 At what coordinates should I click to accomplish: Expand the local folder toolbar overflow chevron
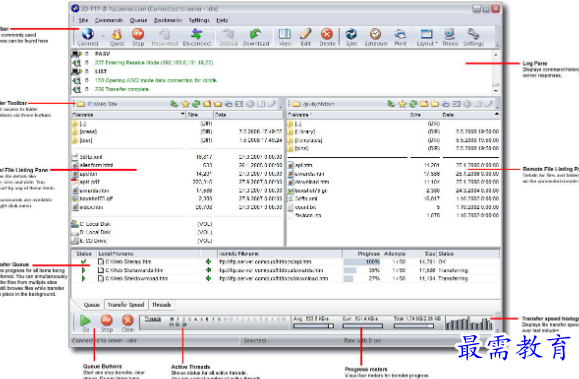pos(281,107)
